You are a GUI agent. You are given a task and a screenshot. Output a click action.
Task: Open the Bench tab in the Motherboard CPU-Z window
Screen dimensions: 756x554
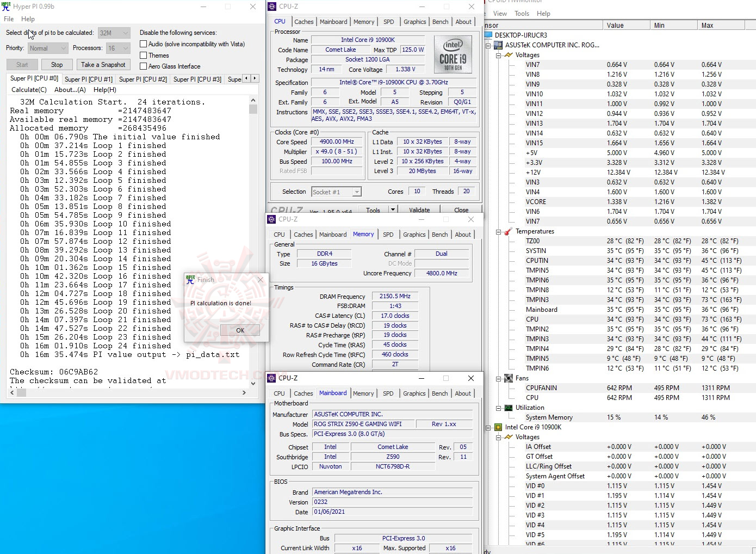[x=440, y=393]
